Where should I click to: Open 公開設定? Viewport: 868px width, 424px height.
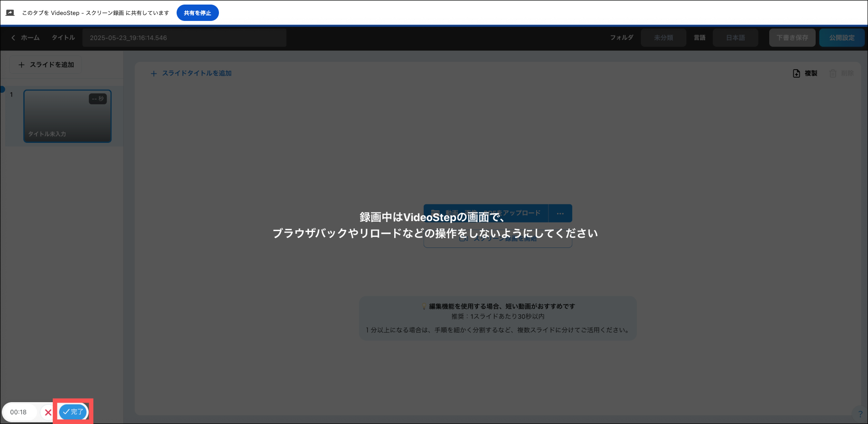coord(842,38)
